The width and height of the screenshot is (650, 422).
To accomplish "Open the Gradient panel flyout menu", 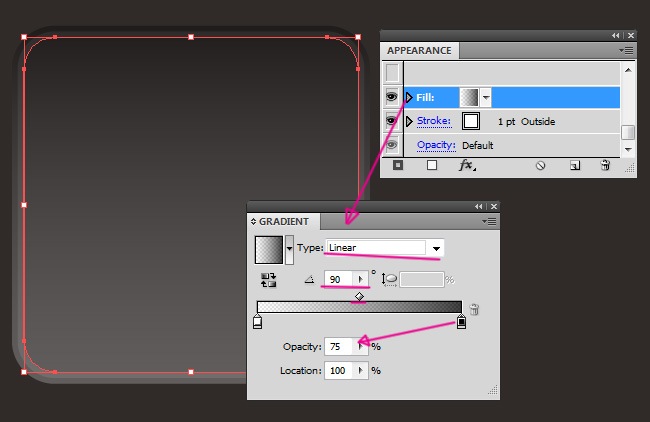I will pyautogui.click(x=489, y=222).
